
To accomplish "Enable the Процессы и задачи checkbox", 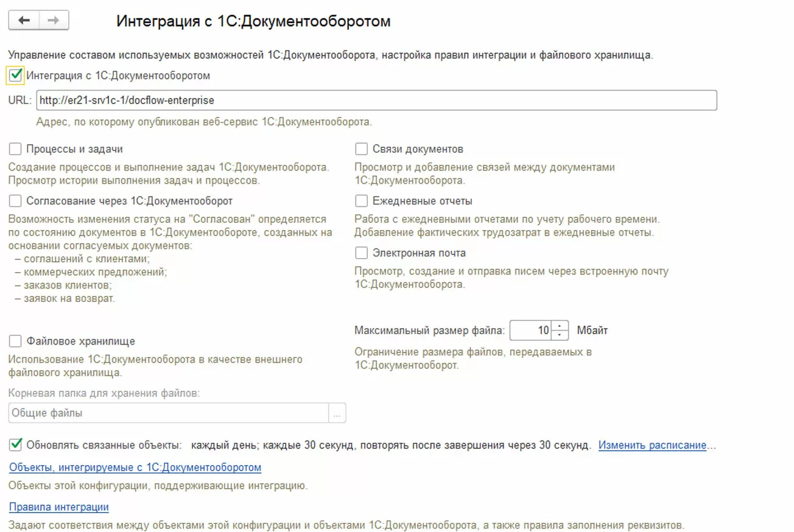I will coord(15,149).
